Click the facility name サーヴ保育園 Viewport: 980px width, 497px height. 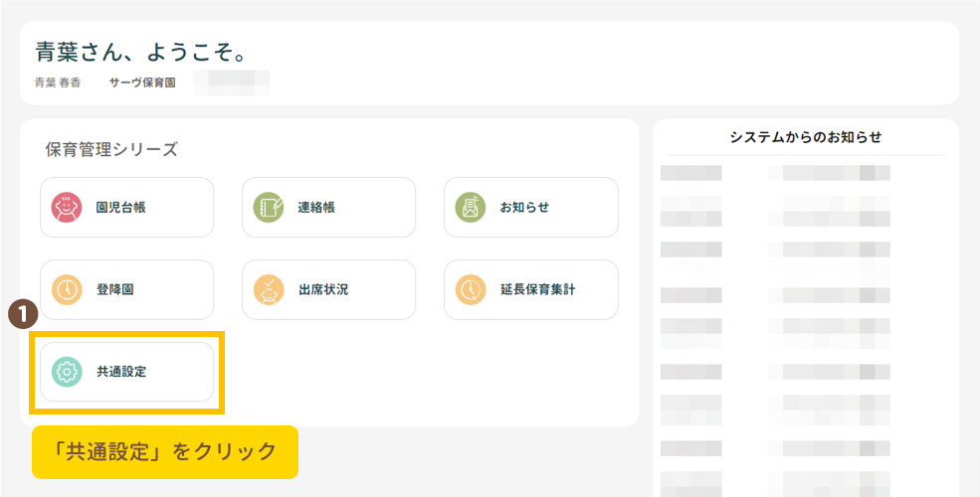pos(142,83)
